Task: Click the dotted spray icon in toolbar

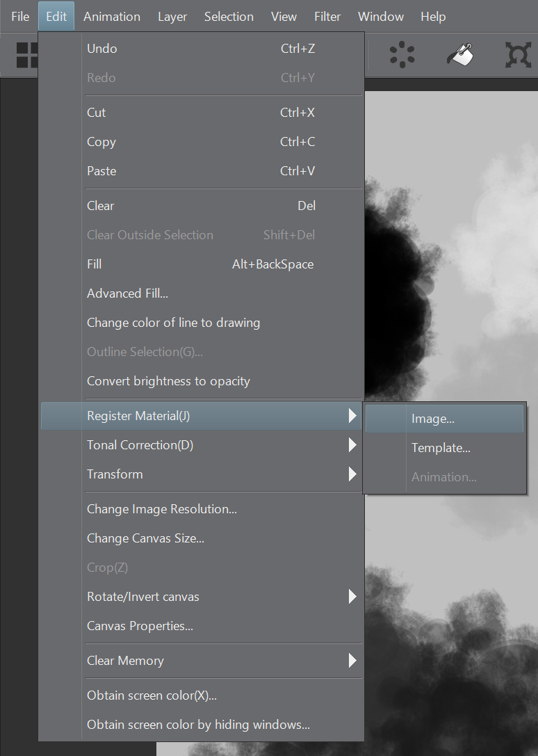Action: [x=402, y=54]
